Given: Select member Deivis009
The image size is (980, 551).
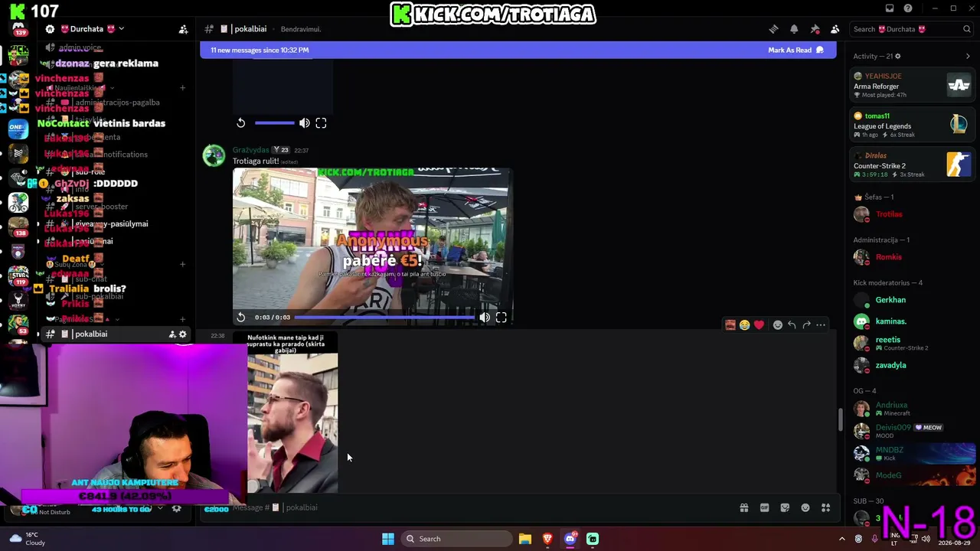Looking at the screenshot, I should pyautogui.click(x=913, y=430).
